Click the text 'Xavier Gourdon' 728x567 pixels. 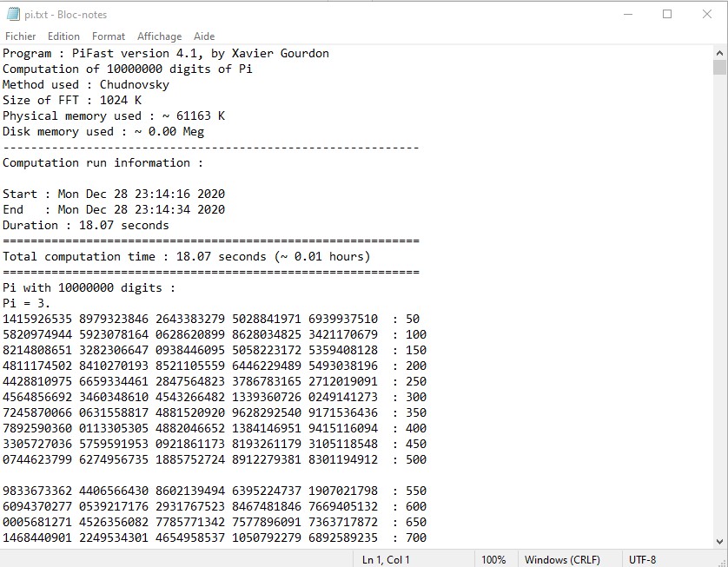click(x=280, y=53)
